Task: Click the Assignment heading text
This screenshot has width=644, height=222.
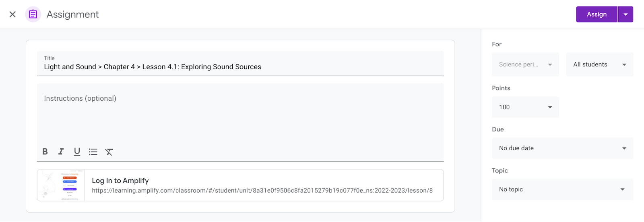Action: [72, 15]
